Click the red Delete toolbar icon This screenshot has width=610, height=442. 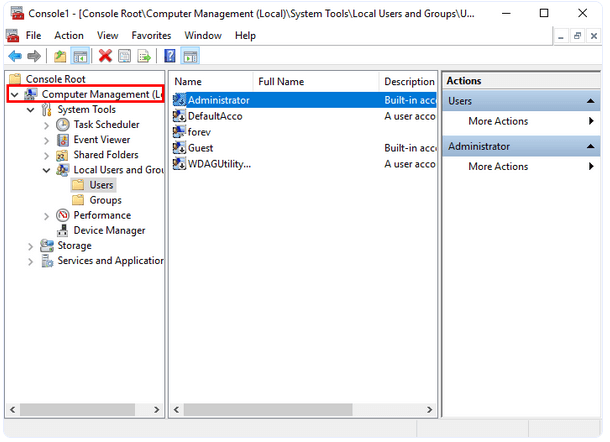[105, 56]
